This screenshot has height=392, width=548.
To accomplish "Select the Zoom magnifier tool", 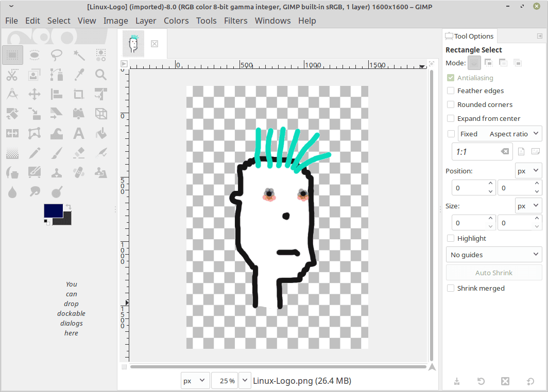I will pyautogui.click(x=101, y=75).
